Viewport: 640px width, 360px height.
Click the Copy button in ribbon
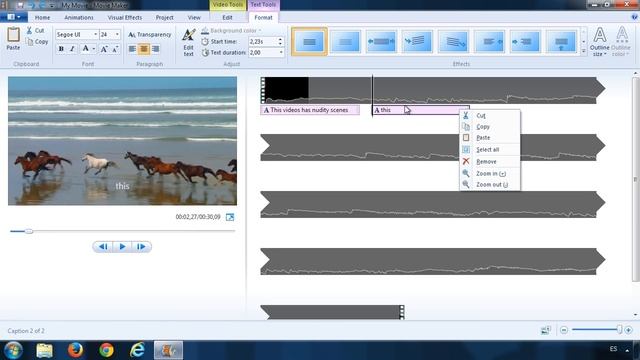click(x=37, y=42)
